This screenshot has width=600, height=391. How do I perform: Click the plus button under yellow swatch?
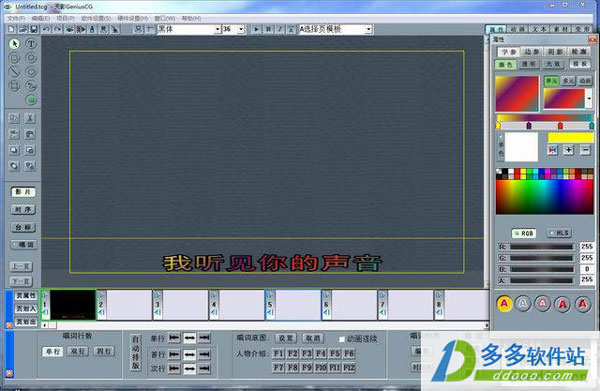(x=569, y=150)
